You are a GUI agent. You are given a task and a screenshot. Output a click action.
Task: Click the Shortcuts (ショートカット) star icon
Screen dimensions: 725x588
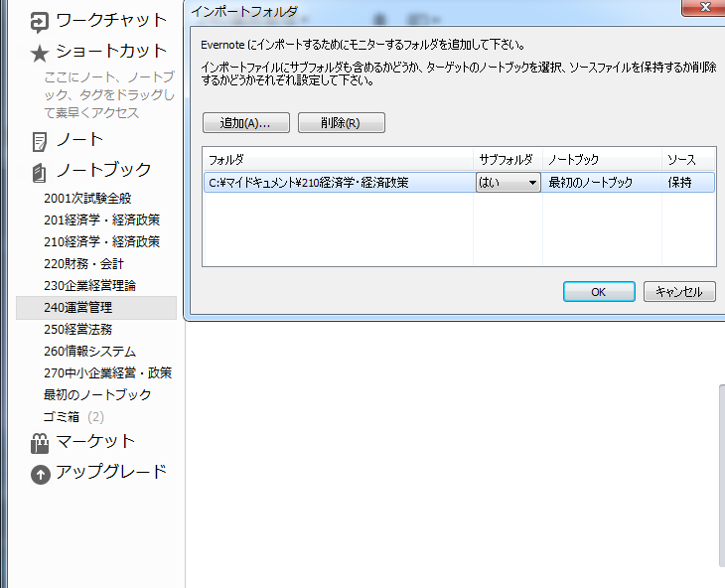(40, 52)
